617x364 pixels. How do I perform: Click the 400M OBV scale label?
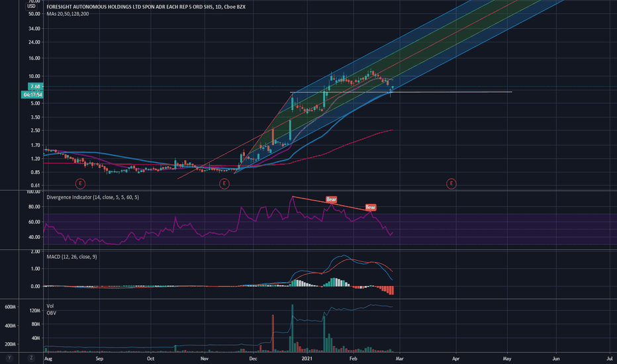pos(10,326)
